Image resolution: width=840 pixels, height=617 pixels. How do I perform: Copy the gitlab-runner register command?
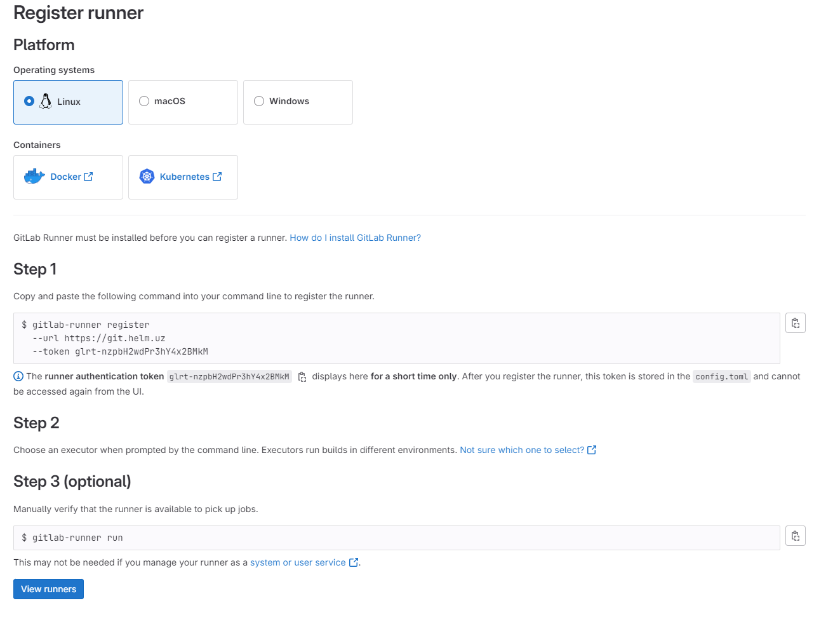pyautogui.click(x=796, y=323)
